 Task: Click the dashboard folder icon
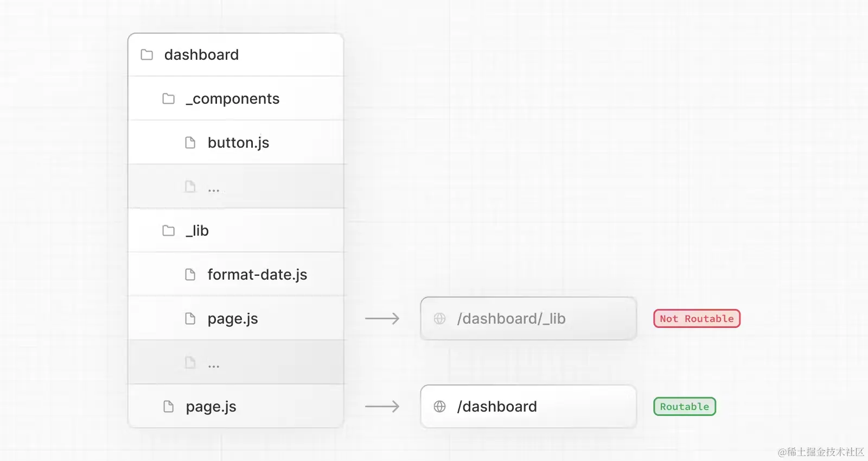(x=146, y=55)
